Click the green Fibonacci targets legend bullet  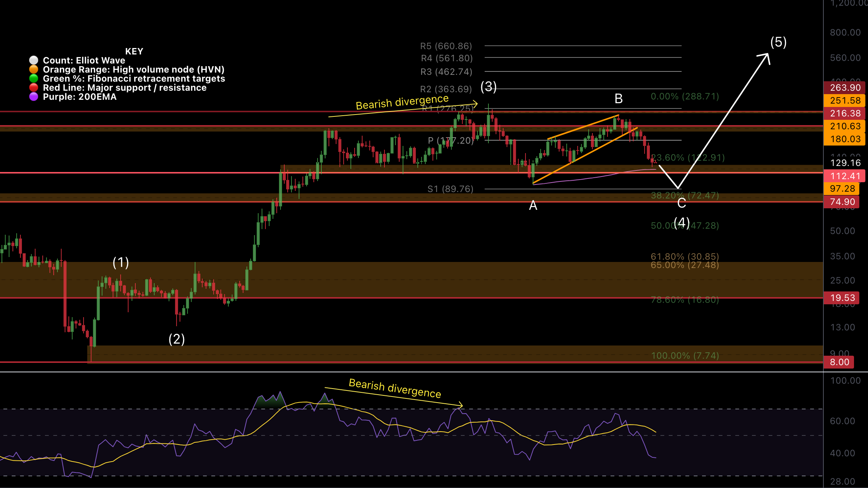coord(33,78)
